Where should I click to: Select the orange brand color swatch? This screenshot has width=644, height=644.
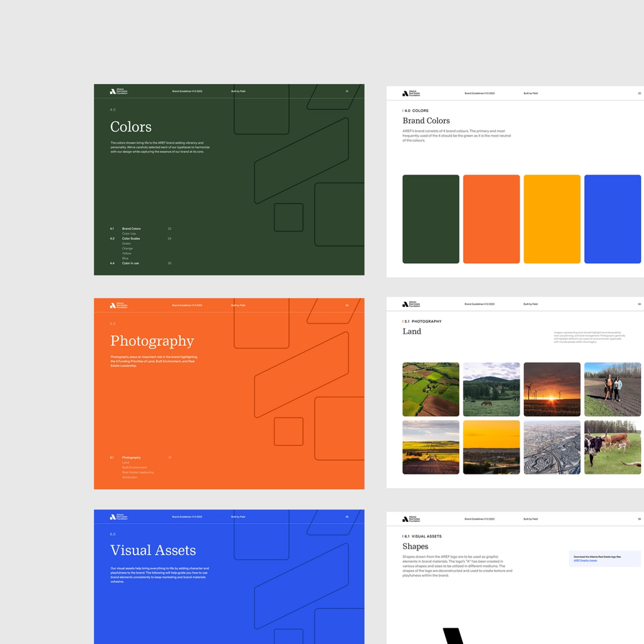491,219
